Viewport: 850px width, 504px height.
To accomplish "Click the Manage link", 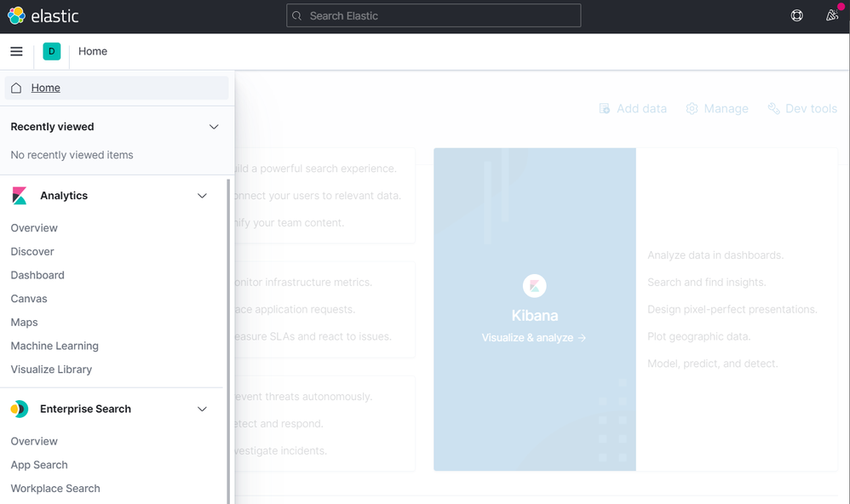I will tap(717, 108).
